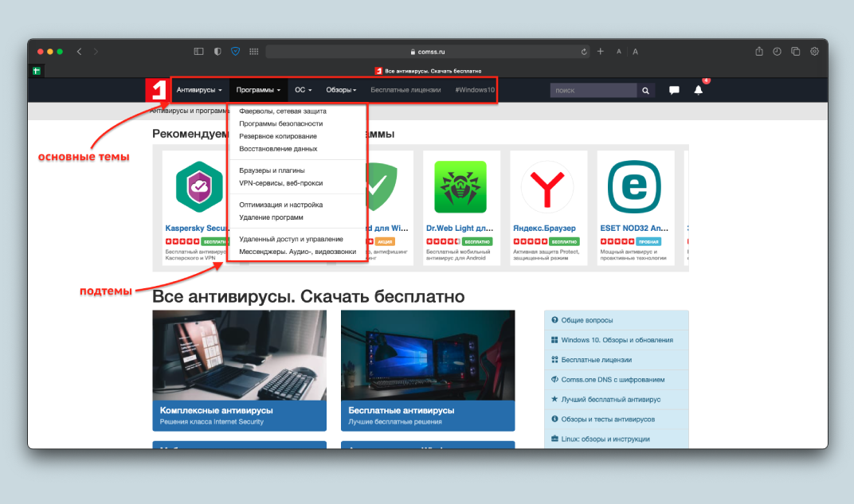This screenshot has width=854, height=504.
Task: Click the Yandex Browser Y logo
Action: point(547,186)
